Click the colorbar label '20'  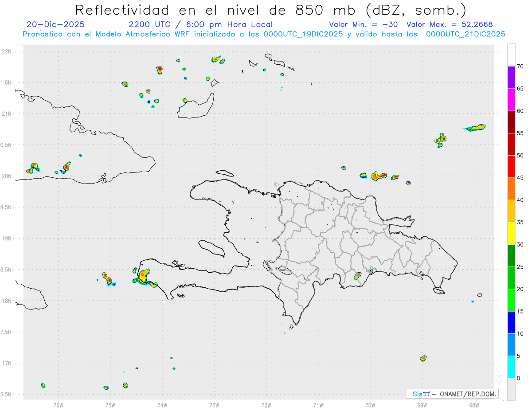[520, 289]
